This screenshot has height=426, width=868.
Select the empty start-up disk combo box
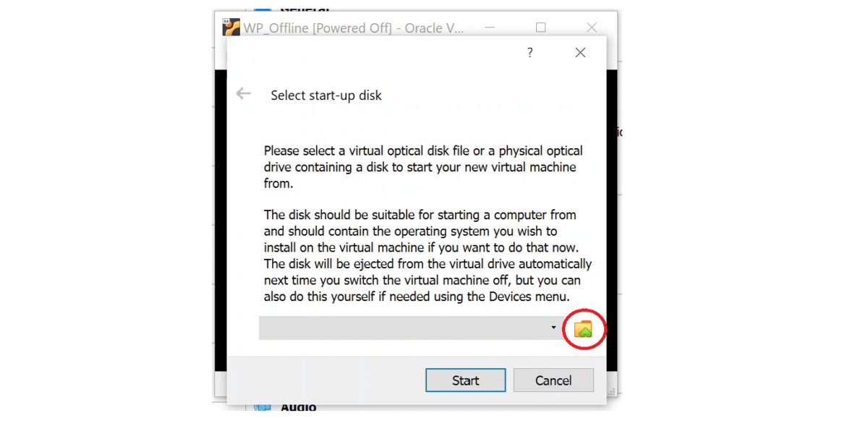point(411,328)
